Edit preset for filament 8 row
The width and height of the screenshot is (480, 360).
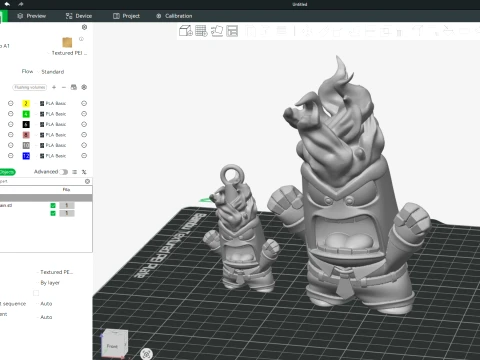[x=84, y=135]
